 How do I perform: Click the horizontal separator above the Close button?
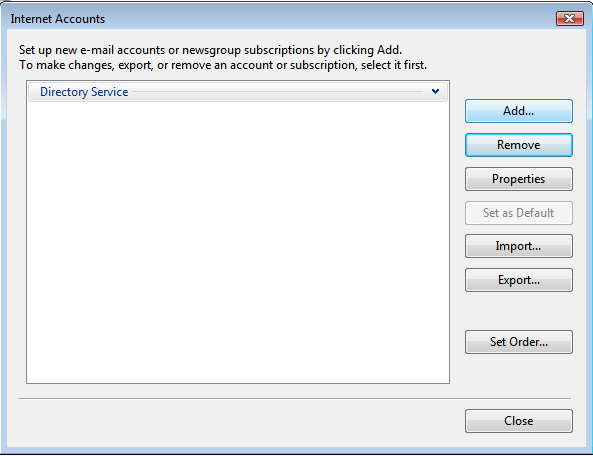[295, 399]
